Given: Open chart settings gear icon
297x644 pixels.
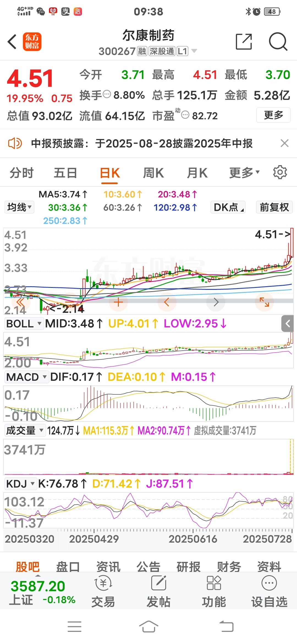Looking at the screenshot, I should click(x=280, y=173).
